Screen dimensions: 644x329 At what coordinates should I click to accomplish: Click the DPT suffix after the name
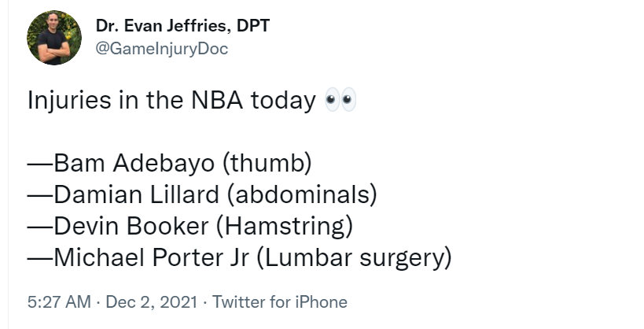[x=253, y=26]
